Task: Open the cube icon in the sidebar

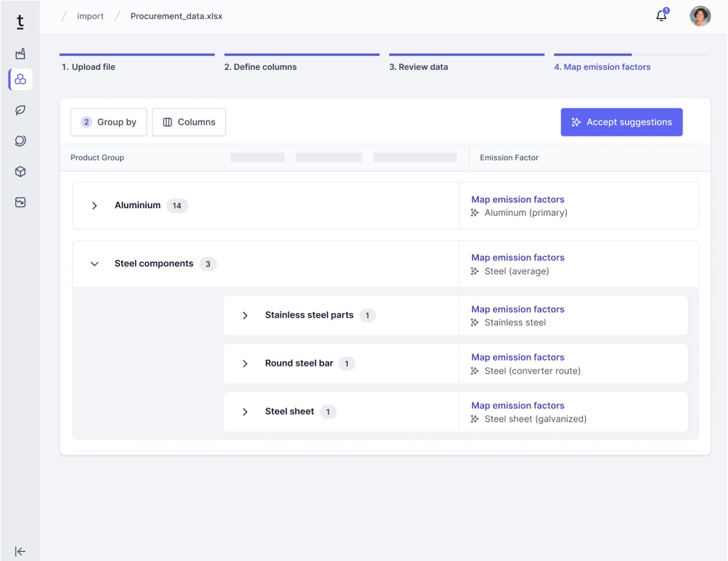Action: point(20,171)
